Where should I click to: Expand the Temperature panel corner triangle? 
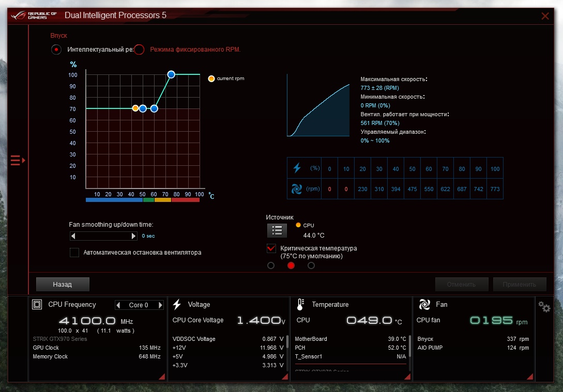point(407,376)
